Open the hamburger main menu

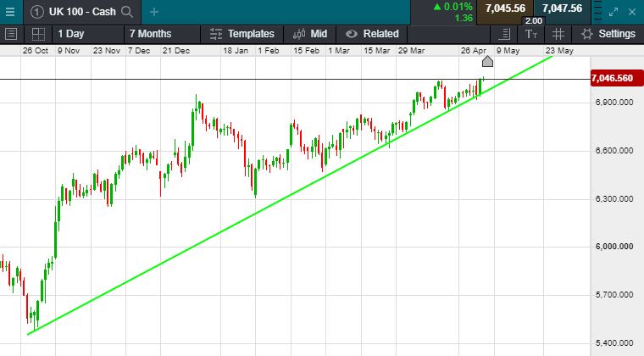coord(10,11)
